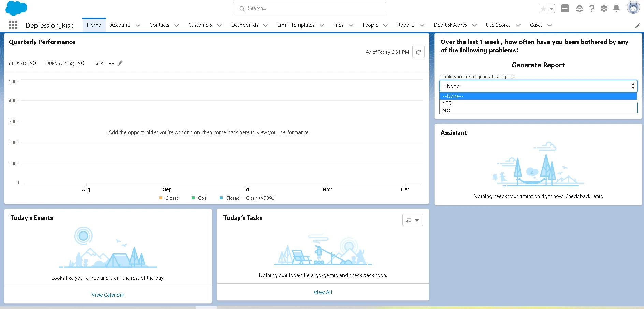Open the Setup gear icon

604,8
